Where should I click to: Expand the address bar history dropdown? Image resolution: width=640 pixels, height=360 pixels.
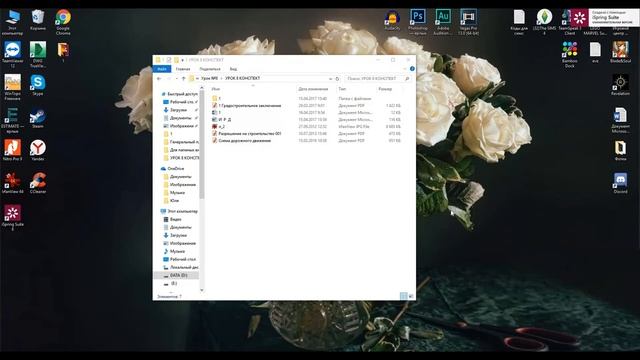[x=330, y=78]
